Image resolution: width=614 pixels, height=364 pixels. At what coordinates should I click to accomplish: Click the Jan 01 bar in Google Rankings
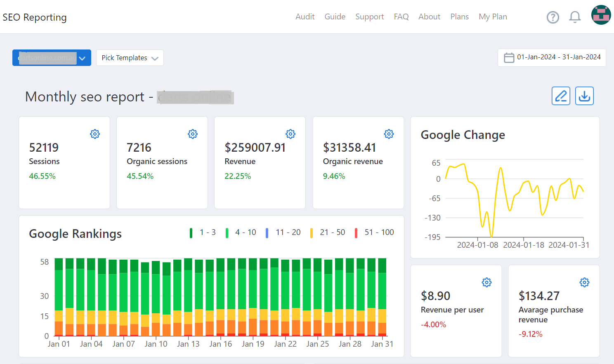tap(59, 297)
